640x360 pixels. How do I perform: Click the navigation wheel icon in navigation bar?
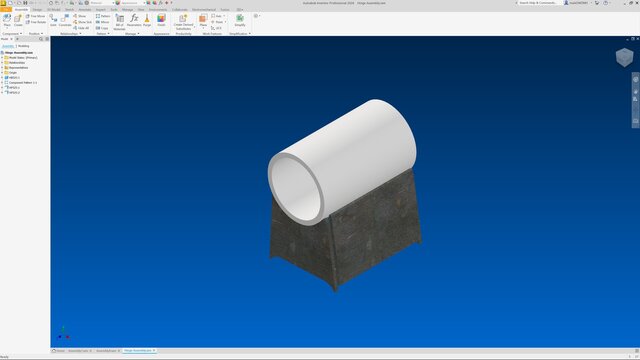[636, 80]
